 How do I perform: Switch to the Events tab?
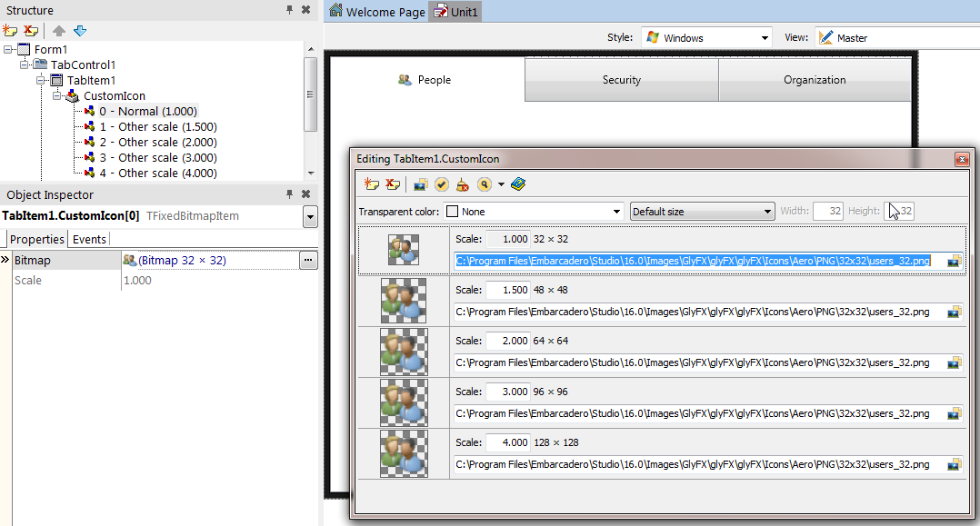click(89, 239)
